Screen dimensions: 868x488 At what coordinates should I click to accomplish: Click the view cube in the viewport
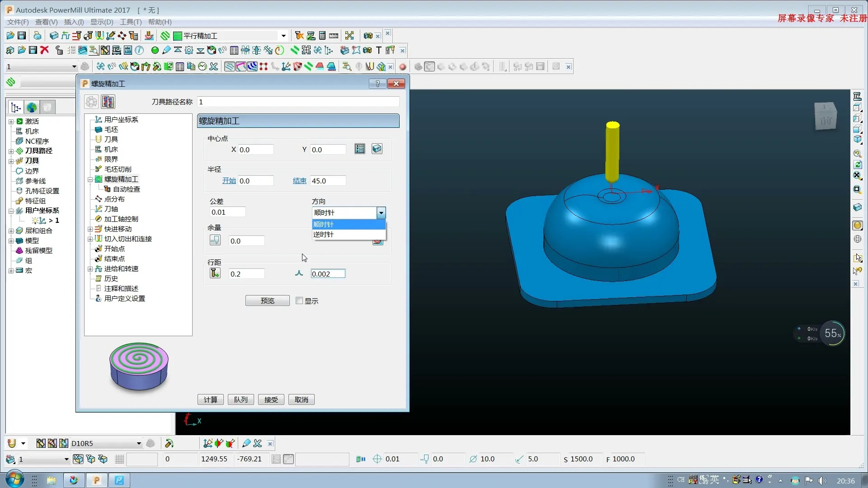(826, 117)
